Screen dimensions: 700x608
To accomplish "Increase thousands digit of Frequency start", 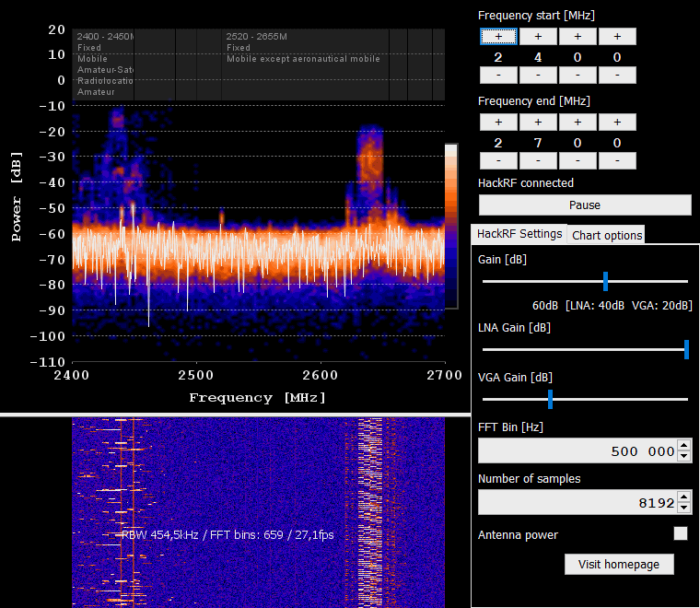I will (x=498, y=37).
